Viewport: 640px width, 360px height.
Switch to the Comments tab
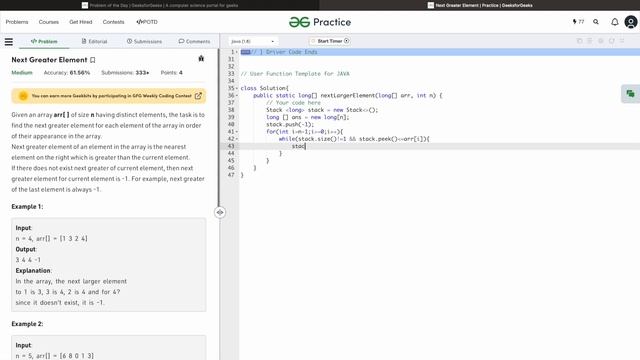click(x=194, y=41)
